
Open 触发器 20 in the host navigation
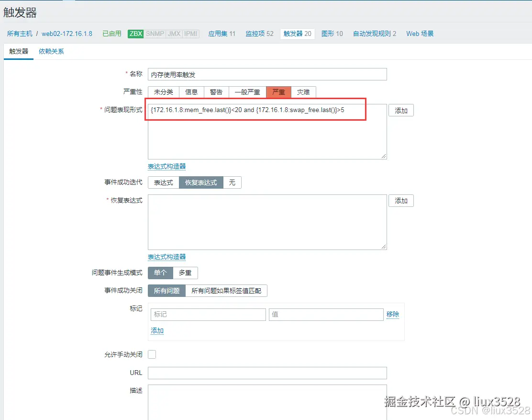pyautogui.click(x=297, y=34)
